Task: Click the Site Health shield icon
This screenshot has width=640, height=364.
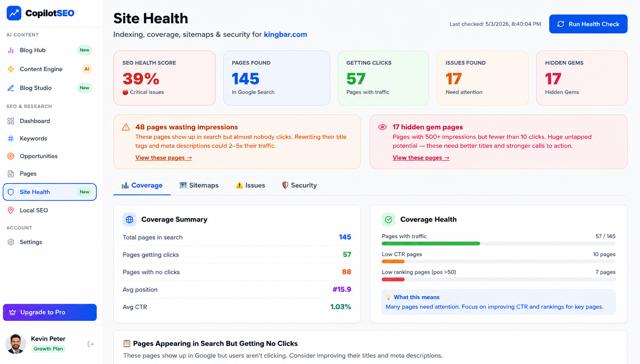Action: point(11,192)
